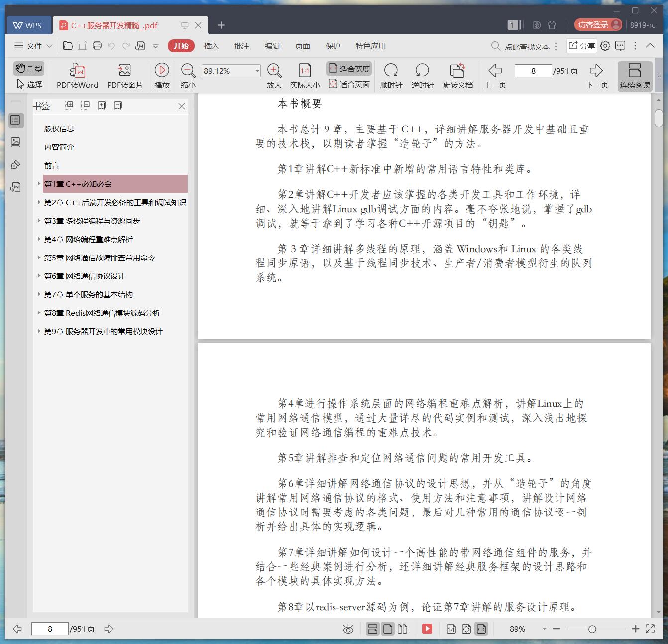Open a new tab with plus button
Screen dimensions: 668x644
click(x=222, y=25)
